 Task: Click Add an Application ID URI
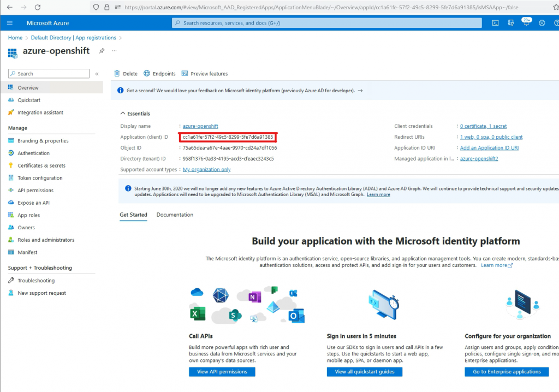pos(489,148)
